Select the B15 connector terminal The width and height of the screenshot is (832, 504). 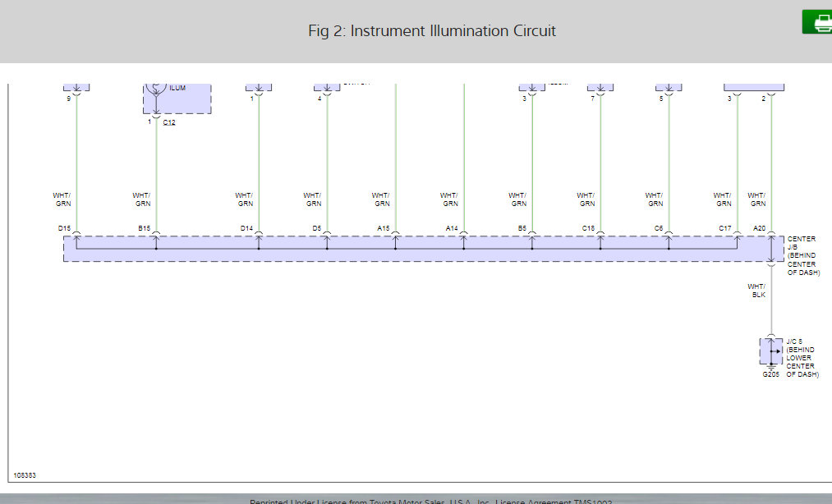click(145, 228)
